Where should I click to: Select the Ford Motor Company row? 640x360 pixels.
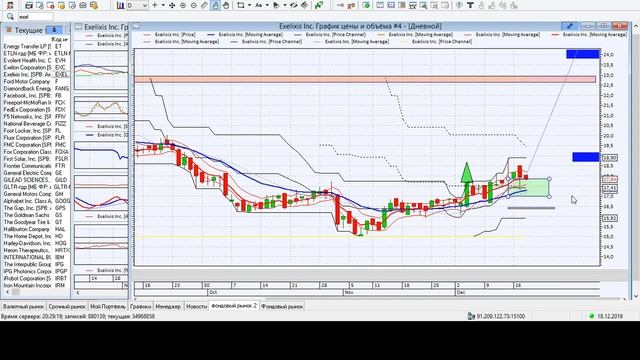[x=36, y=82]
